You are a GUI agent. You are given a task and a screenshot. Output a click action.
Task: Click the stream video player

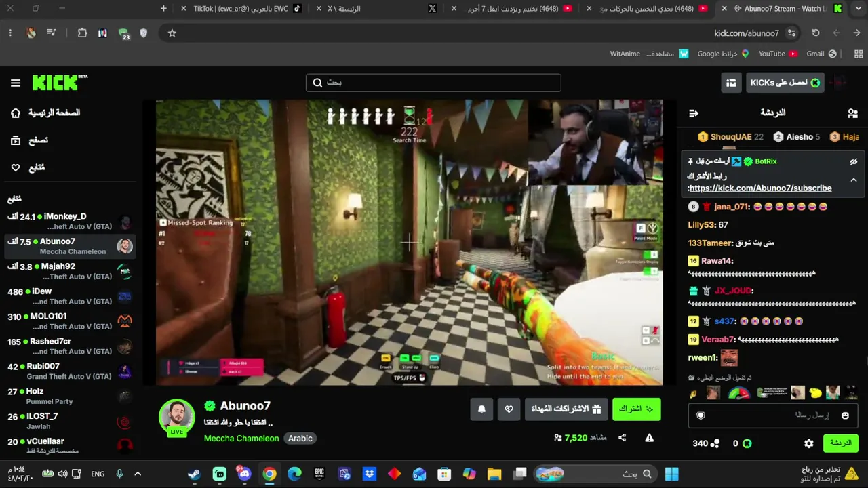410,243
